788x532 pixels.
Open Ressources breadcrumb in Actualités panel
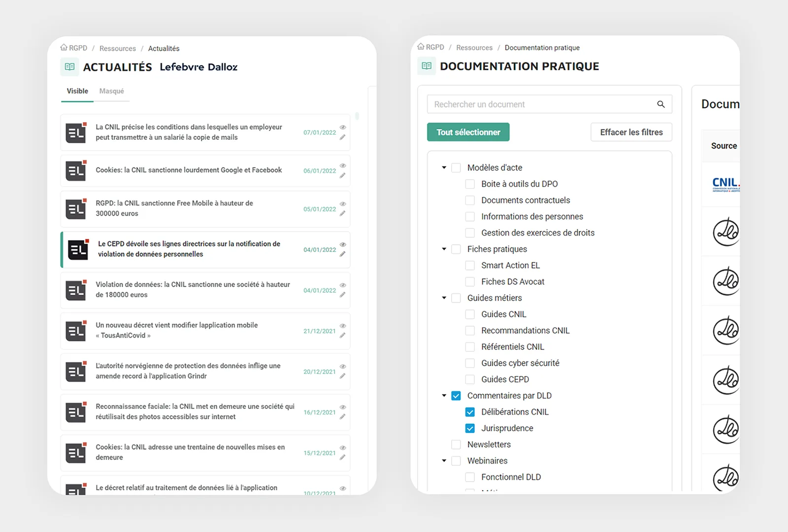click(x=118, y=48)
